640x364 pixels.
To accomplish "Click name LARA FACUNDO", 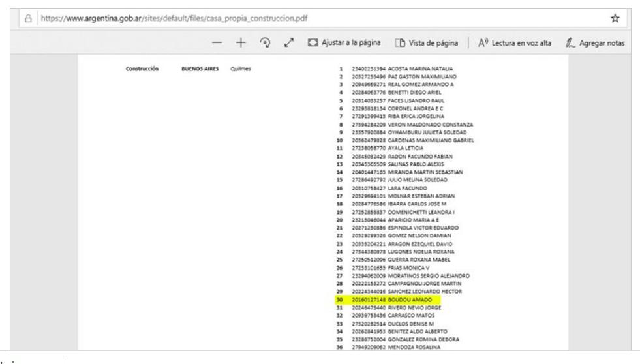I will (407, 188).
